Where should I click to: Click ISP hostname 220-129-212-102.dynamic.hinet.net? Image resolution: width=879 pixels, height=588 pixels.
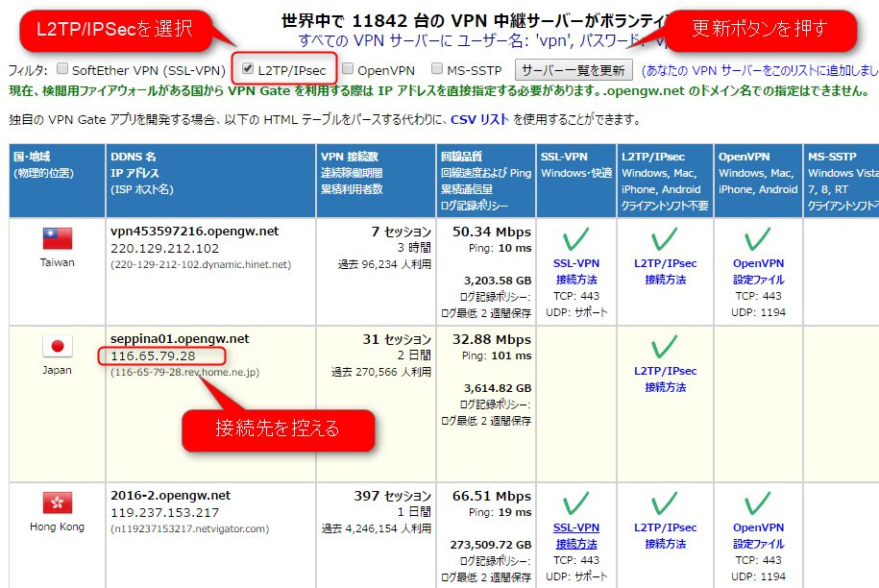coord(201,264)
